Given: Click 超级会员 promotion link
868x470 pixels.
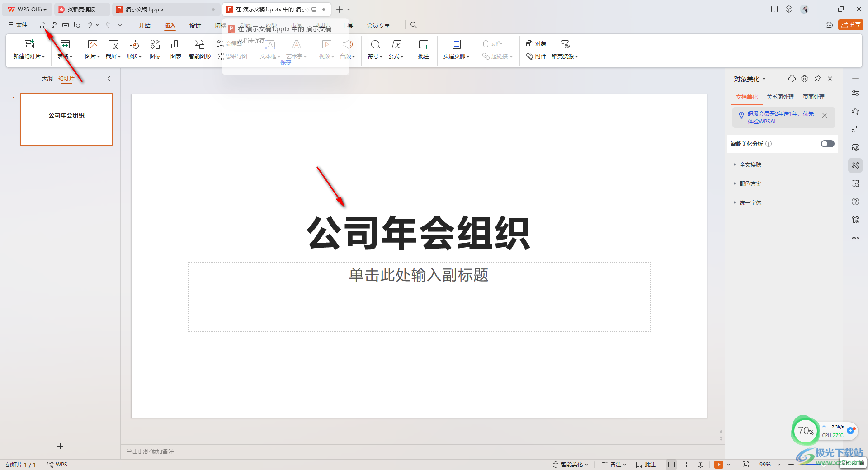Looking at the screenshot, I should 780,117.
